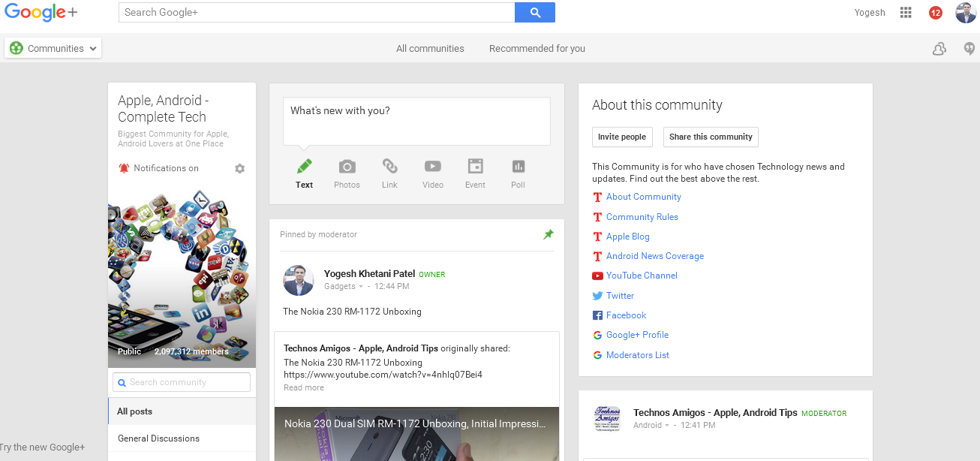
Task: Open the Communities dropdown menu
Action: click(53, 48)
